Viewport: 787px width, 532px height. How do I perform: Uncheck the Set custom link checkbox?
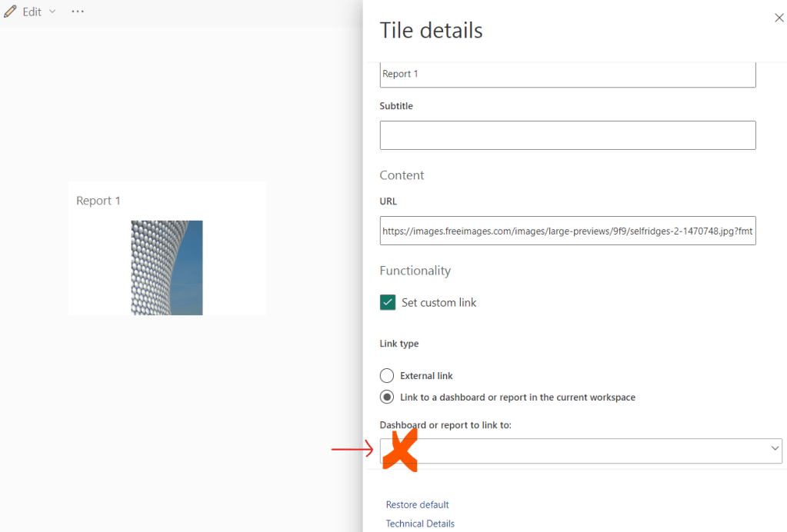click(388, 302)
